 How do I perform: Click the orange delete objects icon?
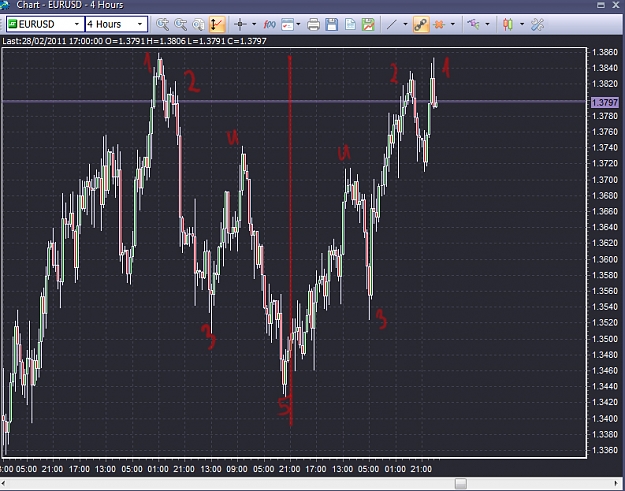(x=439, y=24)
